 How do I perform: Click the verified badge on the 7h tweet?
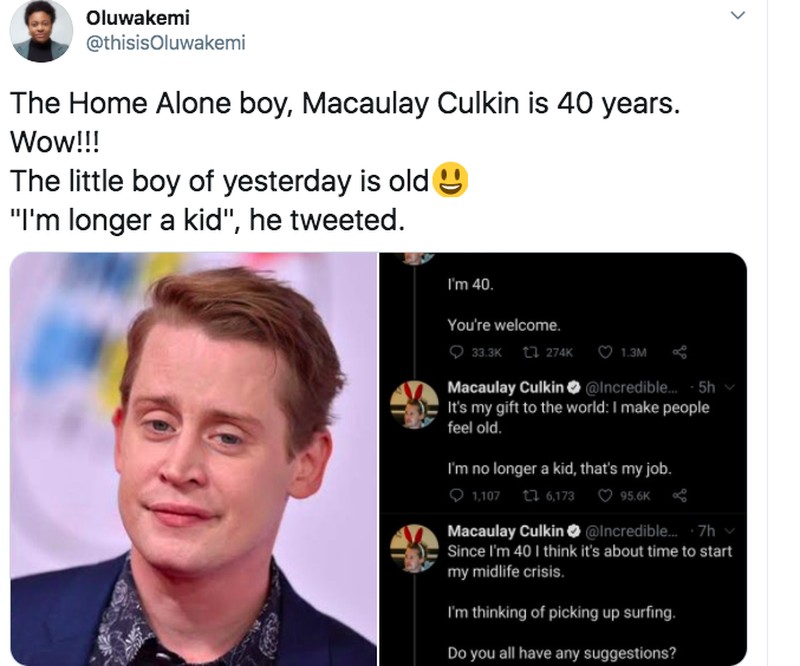coord(576,529)
